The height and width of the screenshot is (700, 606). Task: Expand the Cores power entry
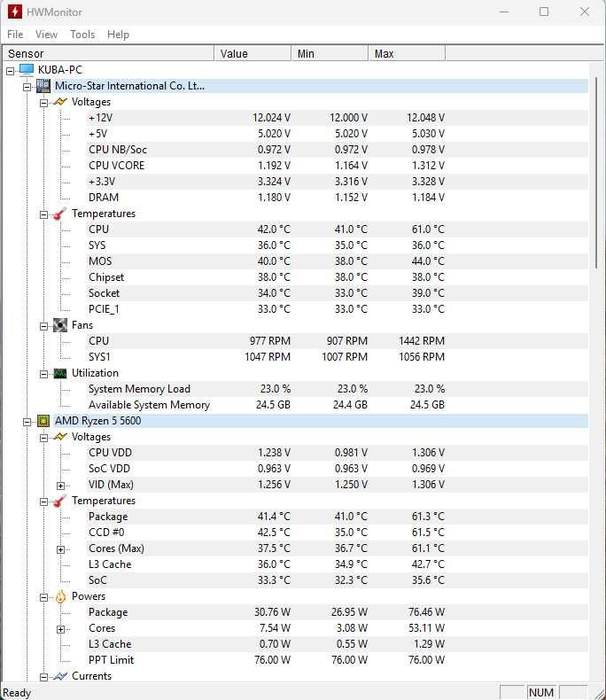(x=61, y=629)
